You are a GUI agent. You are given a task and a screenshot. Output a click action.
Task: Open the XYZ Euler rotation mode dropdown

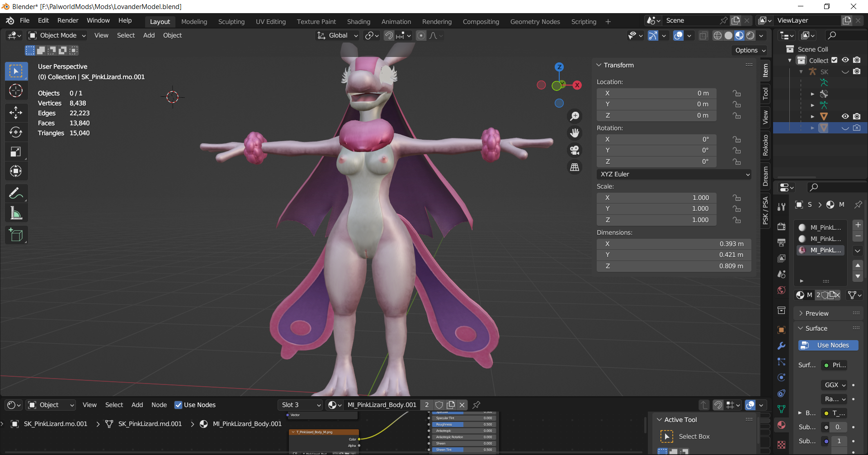coord(674,174)
